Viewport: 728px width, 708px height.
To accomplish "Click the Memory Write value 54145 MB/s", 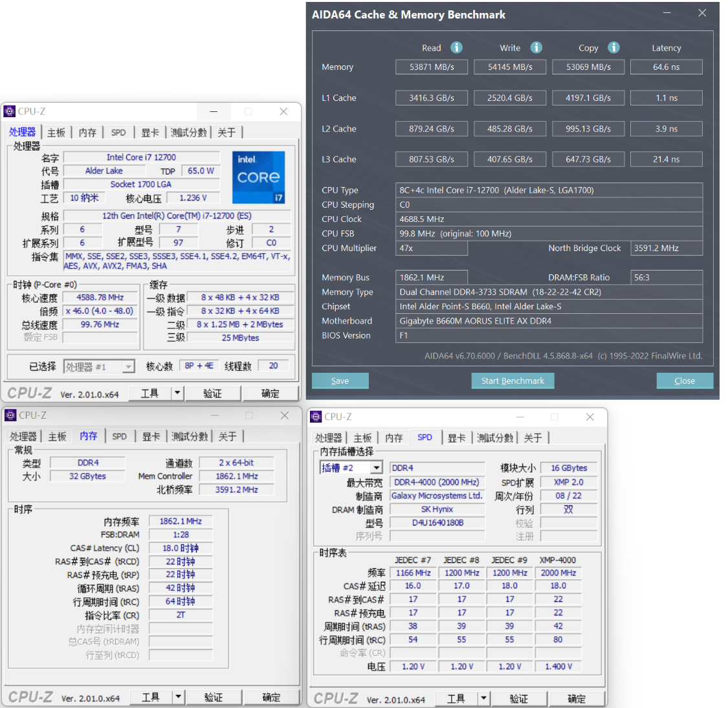I will click(510, 67).
